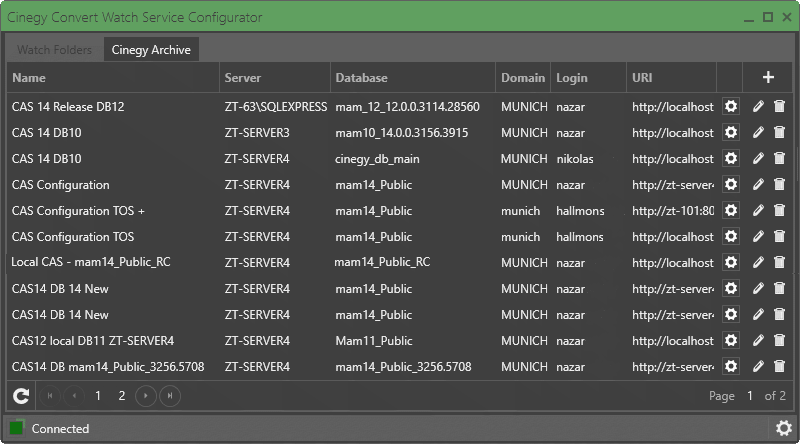The image size is (800, 444).
Task: Click the nikolas login cell
Action: (x=574, y=159)
